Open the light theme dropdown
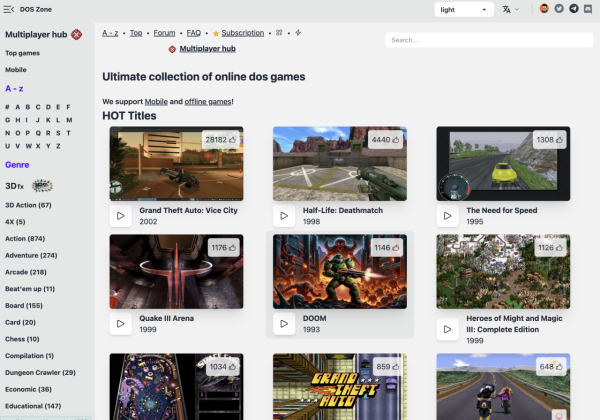 tap(464, 10)
